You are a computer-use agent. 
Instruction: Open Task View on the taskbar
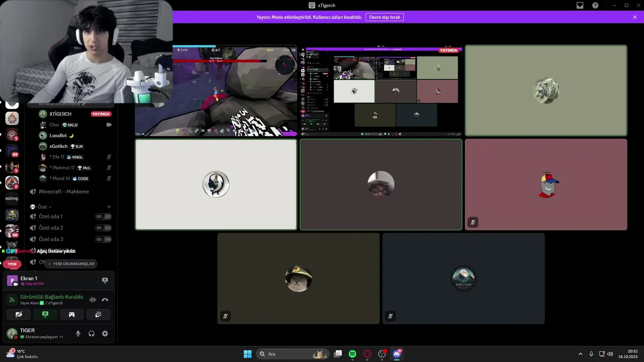338,354
